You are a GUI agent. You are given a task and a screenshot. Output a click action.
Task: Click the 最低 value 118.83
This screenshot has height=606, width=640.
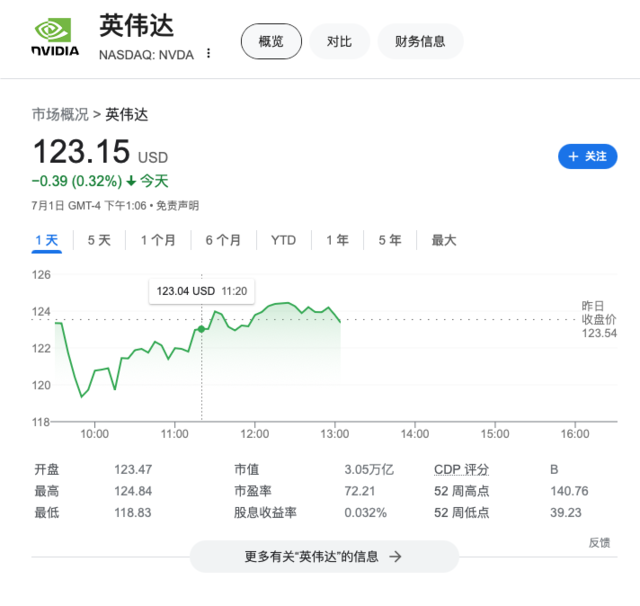(133, 513)
